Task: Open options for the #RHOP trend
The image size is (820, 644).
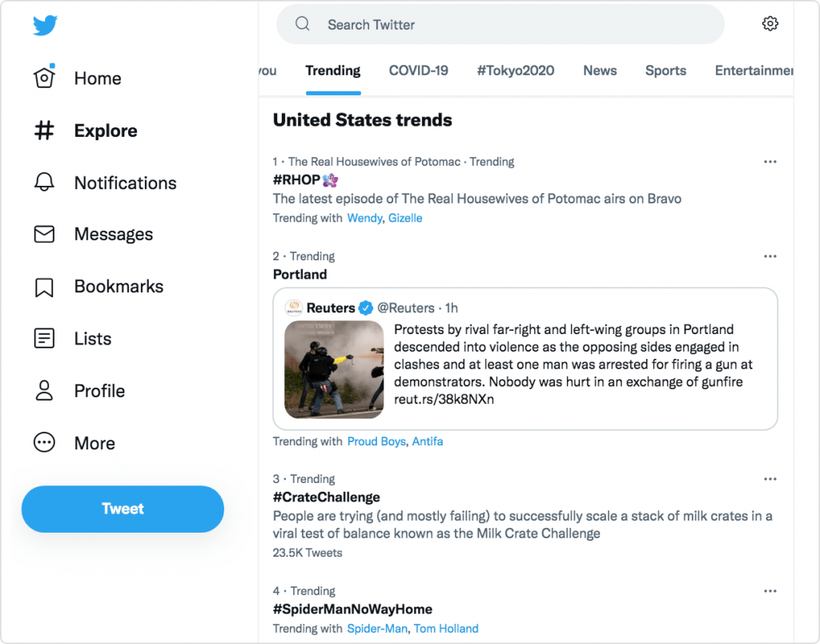Action: coord(770,161)
